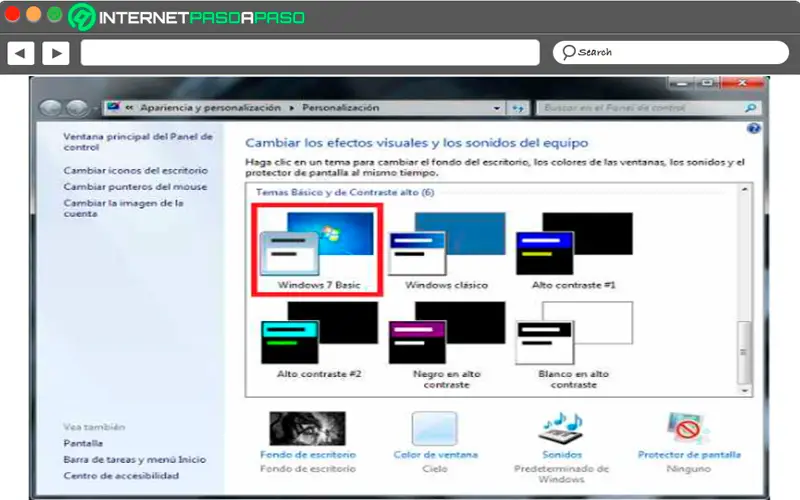Open the Color de ventana swatch icon
Image resolution: width=800 pixels, height=500 pixels.
click(435, 429)
